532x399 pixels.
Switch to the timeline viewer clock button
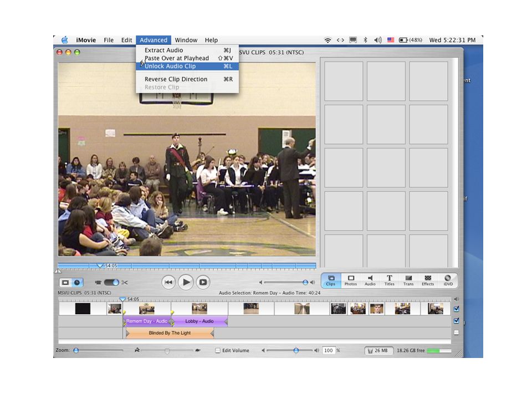tap(77, 282)
